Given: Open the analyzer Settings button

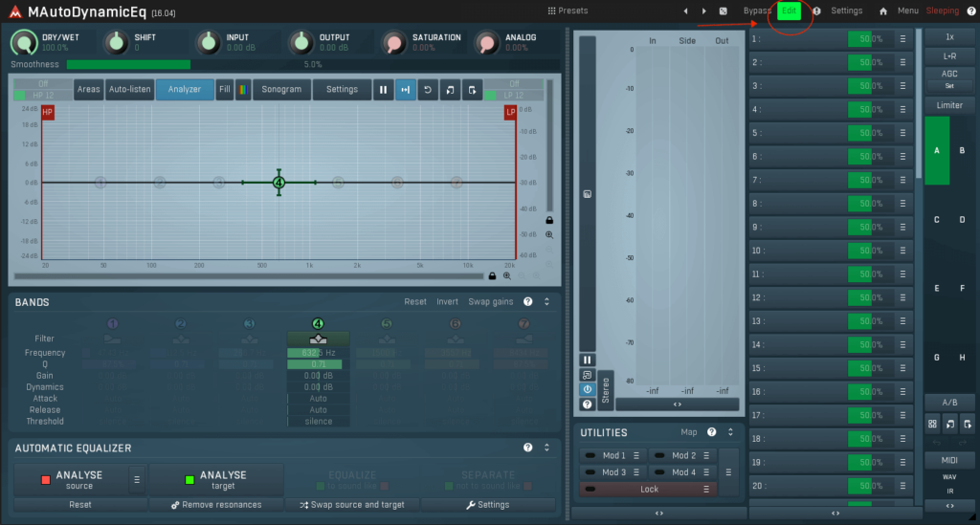Looking at the screenshot, I should tap(342, 90).
